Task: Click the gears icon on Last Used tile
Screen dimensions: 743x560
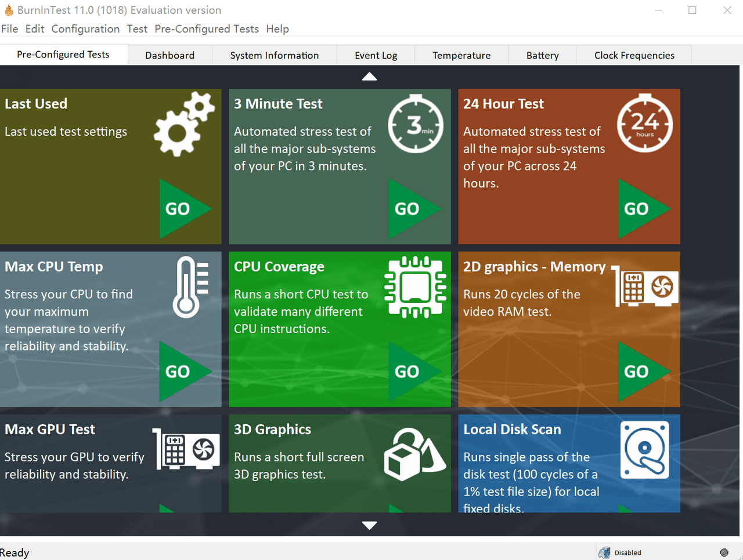Action: (183, 124)
